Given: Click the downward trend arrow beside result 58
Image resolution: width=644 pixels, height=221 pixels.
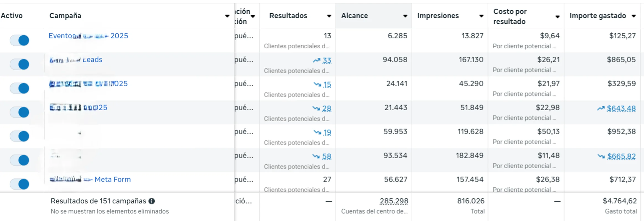Looking at the screenshot, I should (316, 156).
